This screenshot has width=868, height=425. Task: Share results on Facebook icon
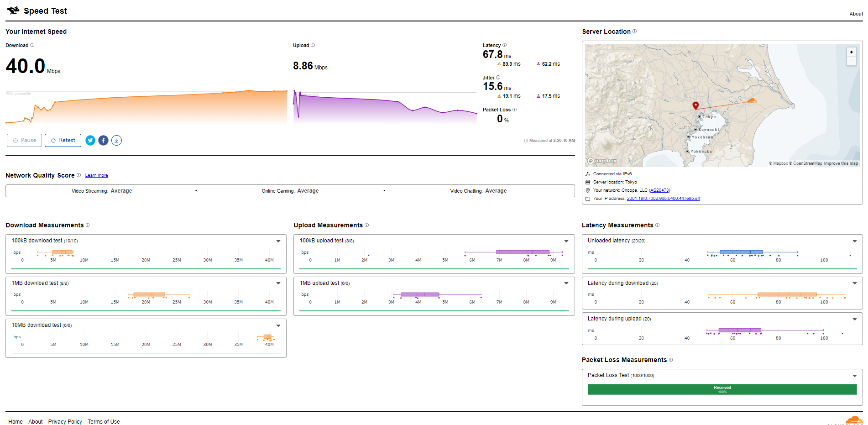coord(104,141)
